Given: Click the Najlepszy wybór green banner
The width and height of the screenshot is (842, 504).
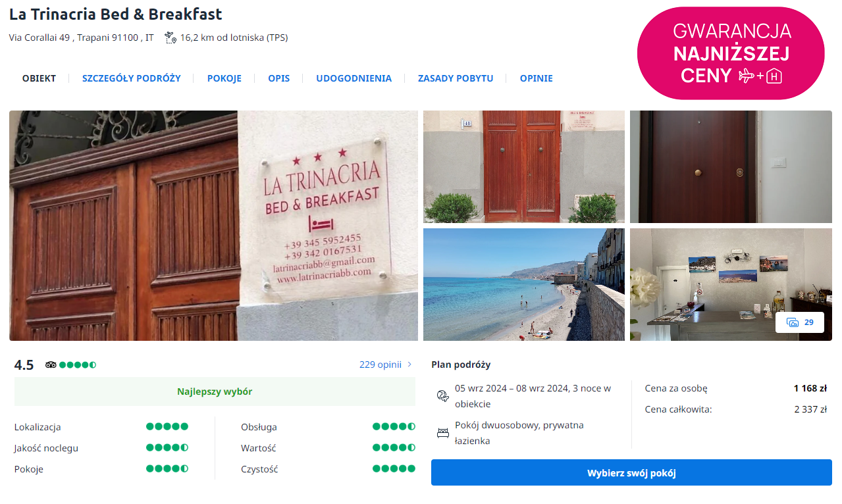Looking at the screenshot, I should (215, 391).
